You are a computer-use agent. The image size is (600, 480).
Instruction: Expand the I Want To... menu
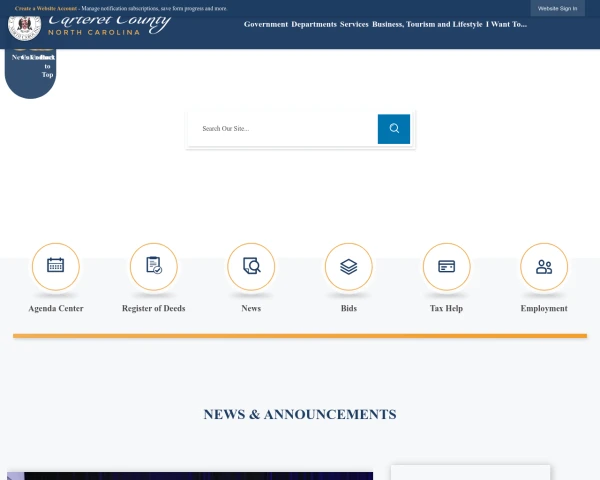[506, 24]
